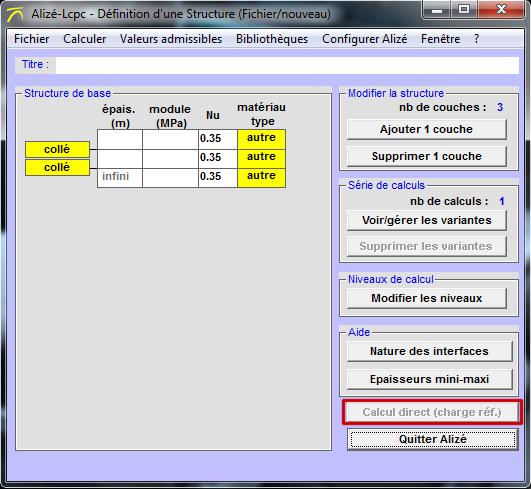Select third layer autre material type cell
The width and height of the screenshot is (531, 489).
(261, 177)
